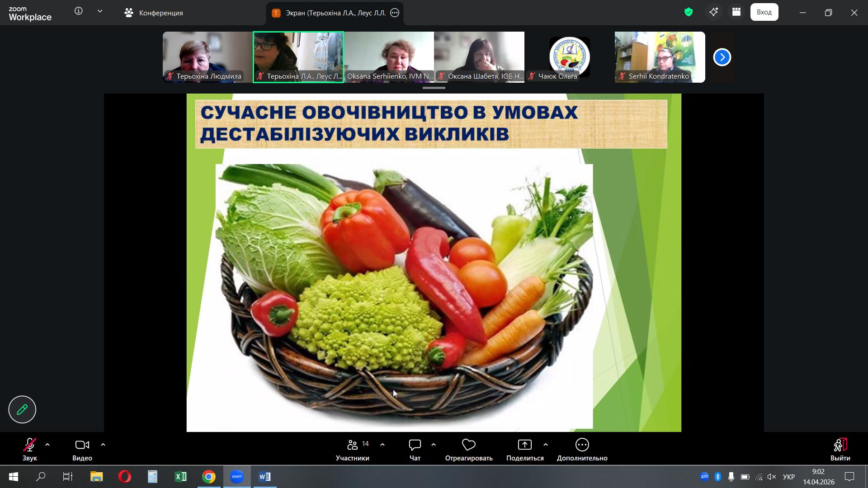Unmute the microphone
Image resolution: width=868 pixels, height=488 pixels.
point(30,446)
